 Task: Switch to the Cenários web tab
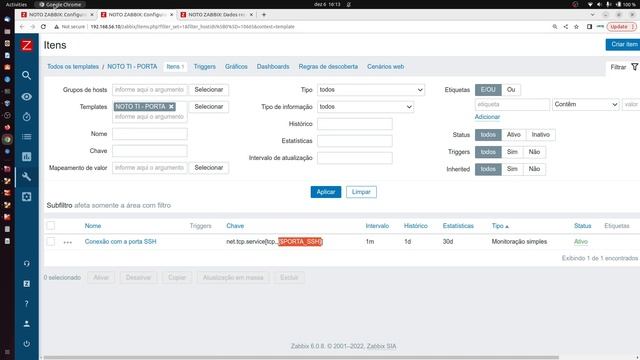(x=385, y=67)
